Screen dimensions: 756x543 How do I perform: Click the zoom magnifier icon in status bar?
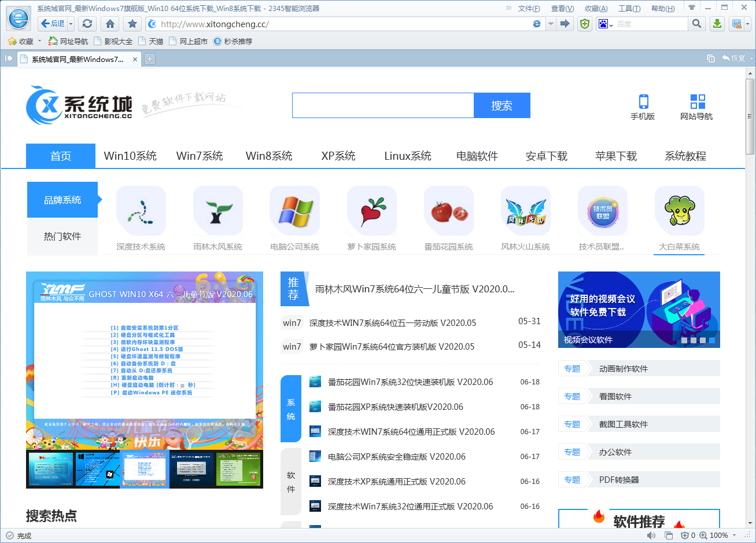pos(703,535)
